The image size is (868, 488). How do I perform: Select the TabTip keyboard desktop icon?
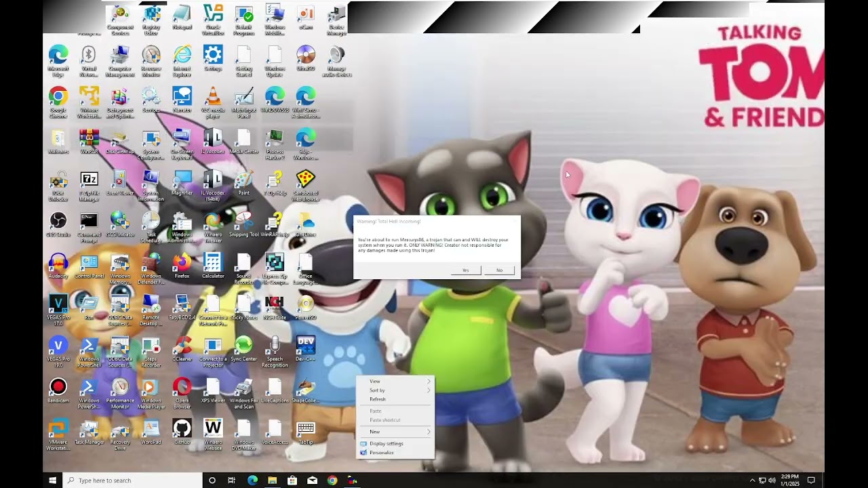point(306,431)
